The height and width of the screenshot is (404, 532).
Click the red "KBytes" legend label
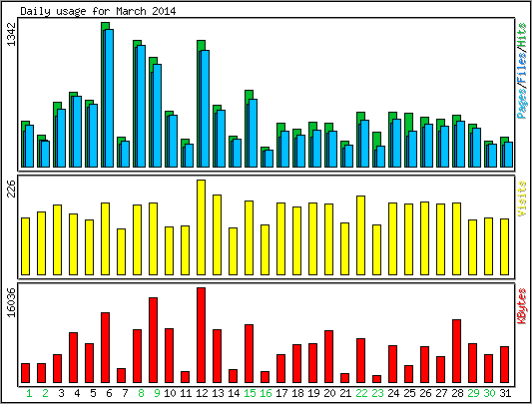click(x=522, y=306)
